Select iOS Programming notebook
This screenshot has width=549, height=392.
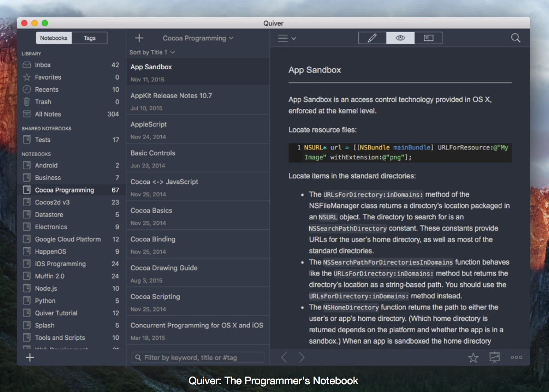point(71,264)
